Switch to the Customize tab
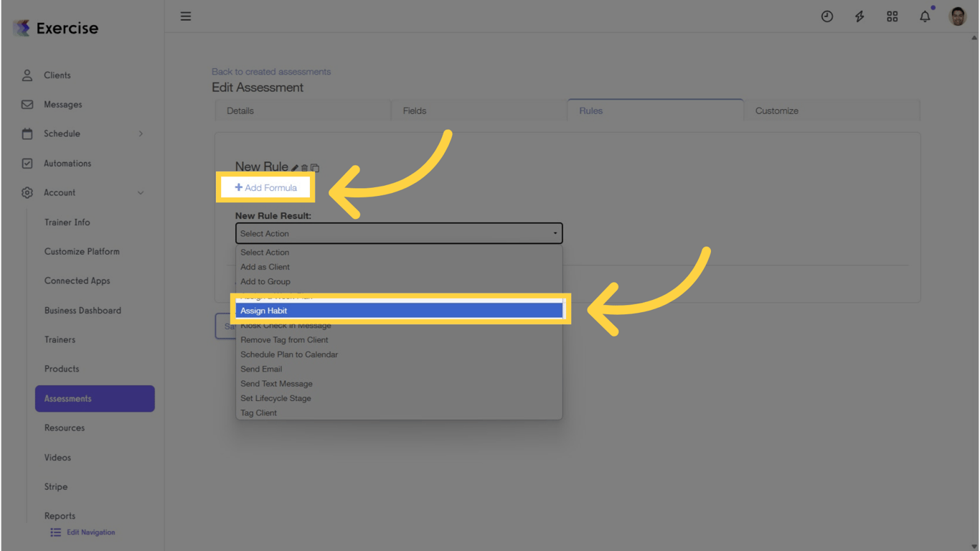980x551 pixels. pos(776,110)
